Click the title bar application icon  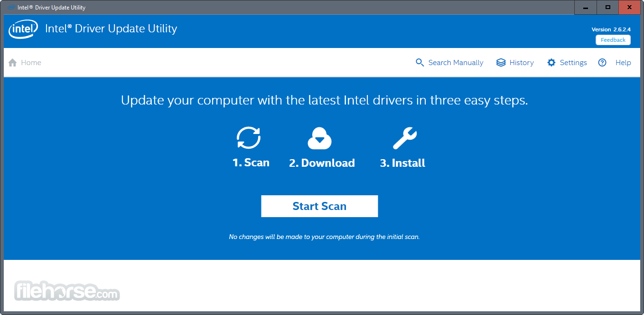pos(11,8)
